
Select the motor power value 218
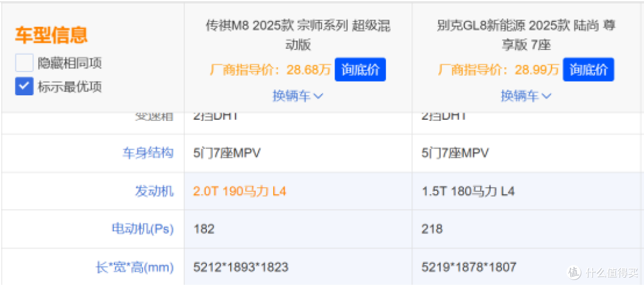point(432,229)
